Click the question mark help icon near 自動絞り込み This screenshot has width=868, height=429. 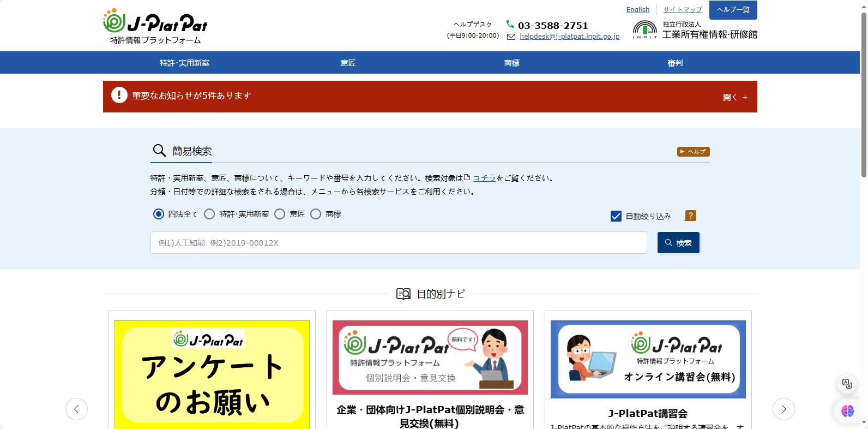(690, 216)
